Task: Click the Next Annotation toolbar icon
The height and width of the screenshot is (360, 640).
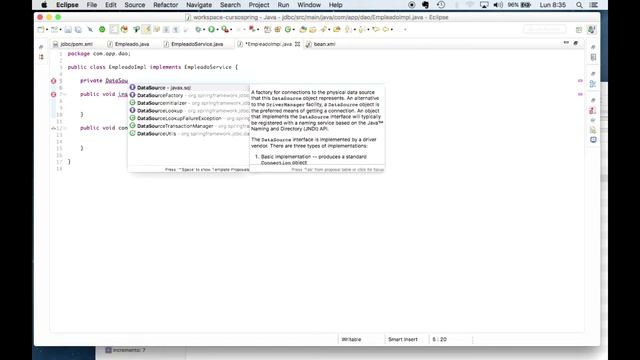Action: [348, 29]
